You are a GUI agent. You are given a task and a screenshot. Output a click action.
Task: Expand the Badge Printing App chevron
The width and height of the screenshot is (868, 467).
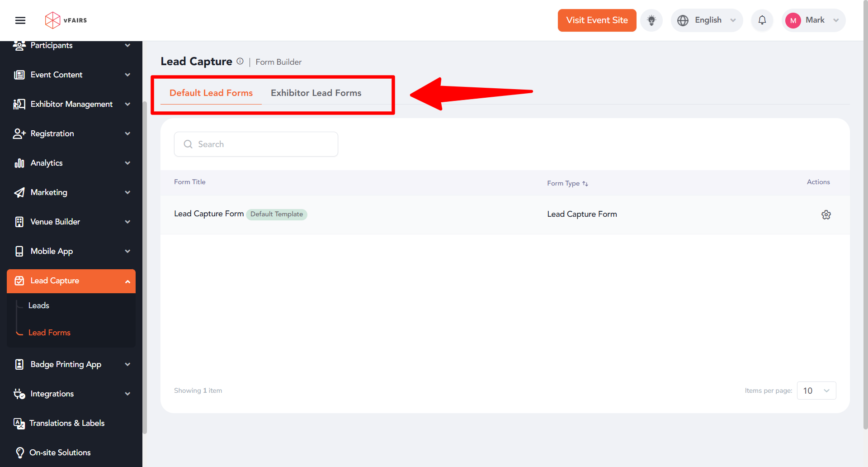(x=127, y=364)
